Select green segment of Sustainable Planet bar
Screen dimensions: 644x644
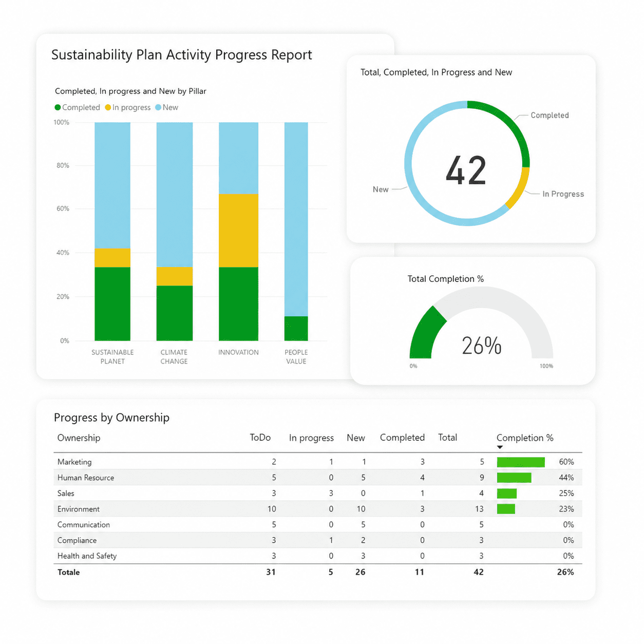point(112,304)
